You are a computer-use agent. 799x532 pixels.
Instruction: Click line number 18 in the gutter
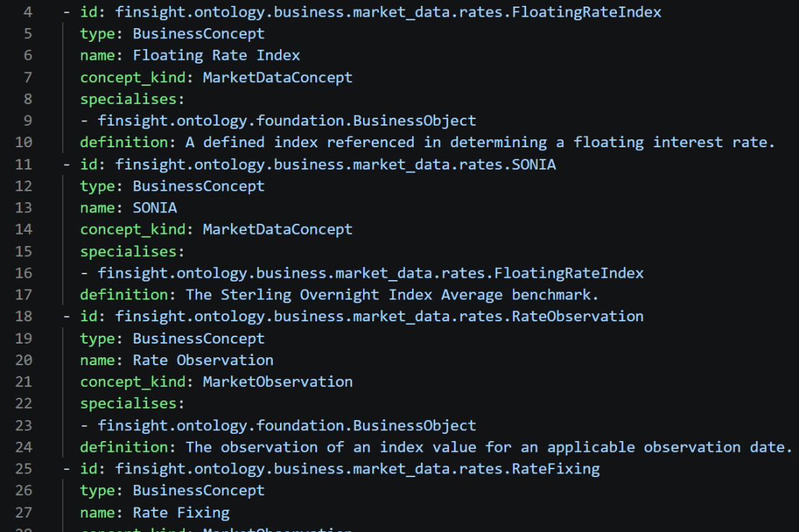[23, 316]
